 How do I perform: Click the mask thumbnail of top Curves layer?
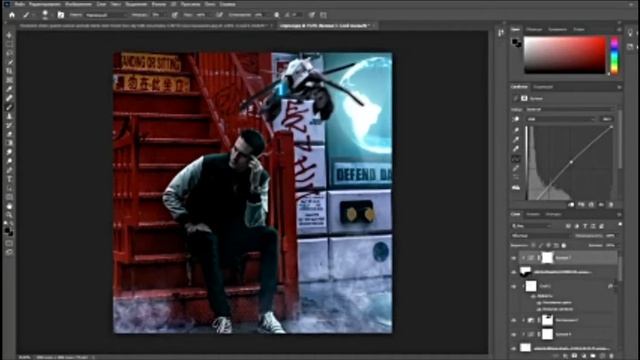tap(547, 258)
